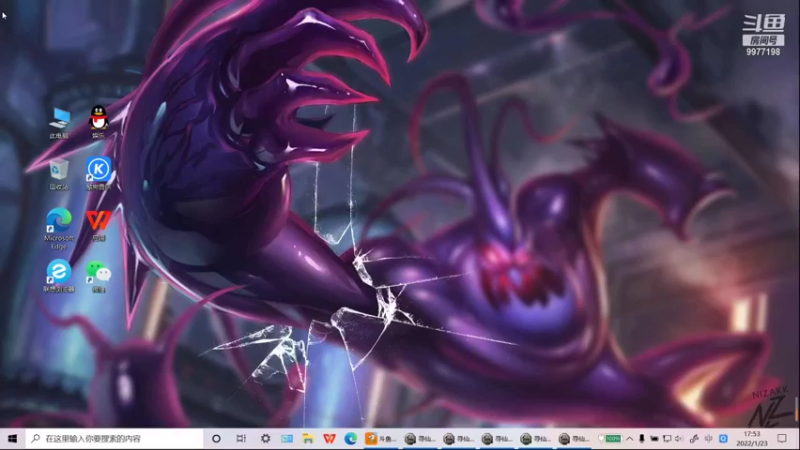
Task: Open the Recycle Bin desktop icon
Action: [x=59, y=174]
